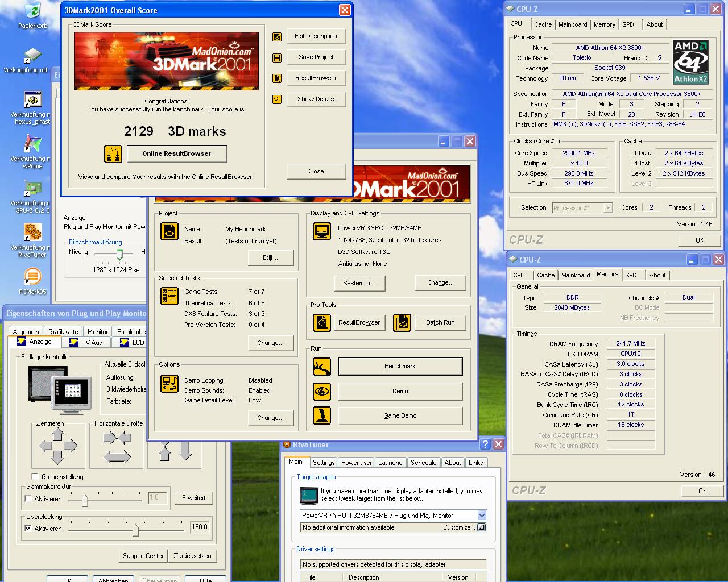
Task: Click OK in the upper CPU-Z window
Action: click(700, 240)
